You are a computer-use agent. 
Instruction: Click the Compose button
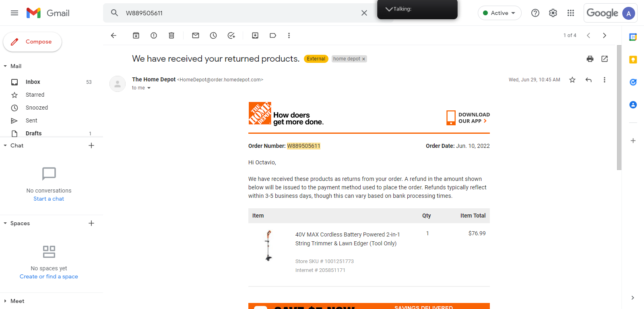pos(32,42)
